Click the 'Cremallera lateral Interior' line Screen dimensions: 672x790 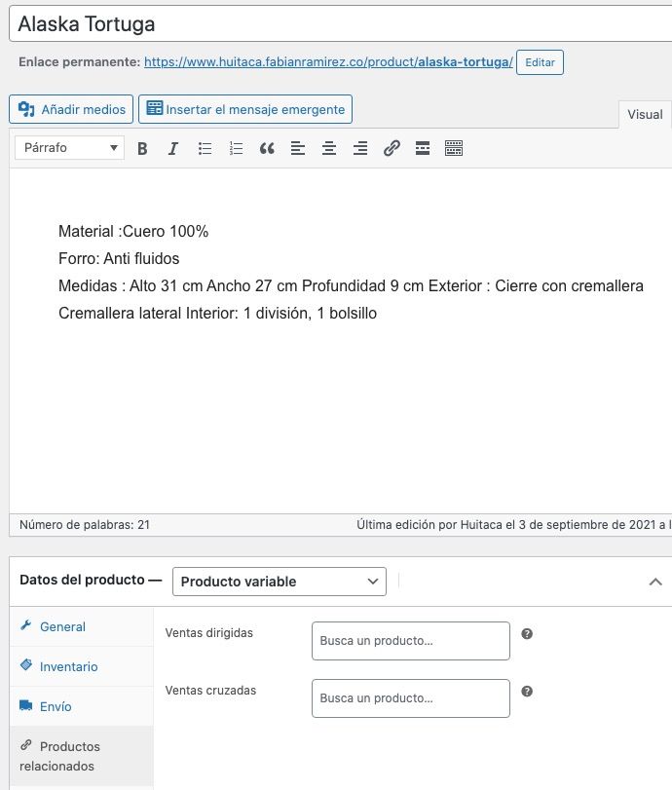click(x=217, y=313)
